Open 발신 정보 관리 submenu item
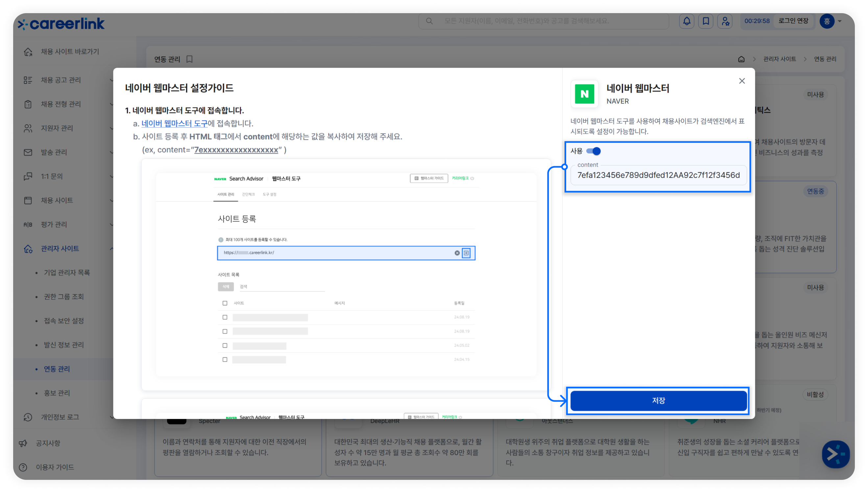This screenshot has height=493, width=868. click(63, 345)
